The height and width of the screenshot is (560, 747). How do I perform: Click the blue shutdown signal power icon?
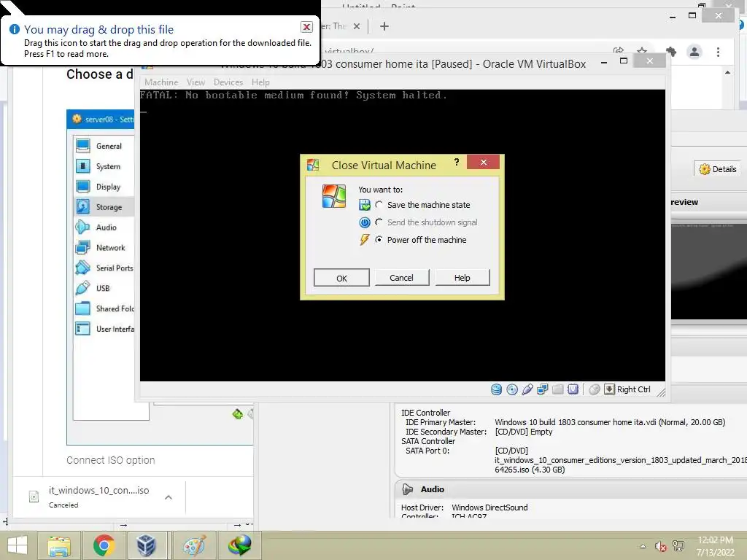[x=365, y=222]
